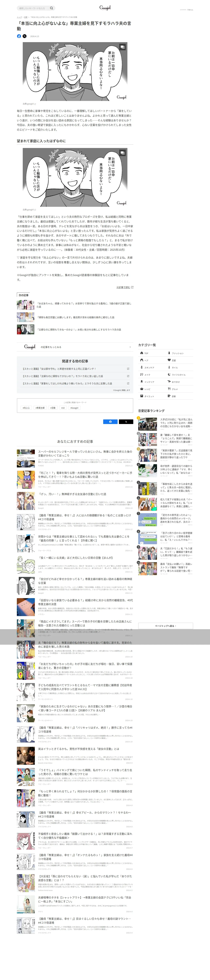Click the search magnifier icon

(52, 8)
